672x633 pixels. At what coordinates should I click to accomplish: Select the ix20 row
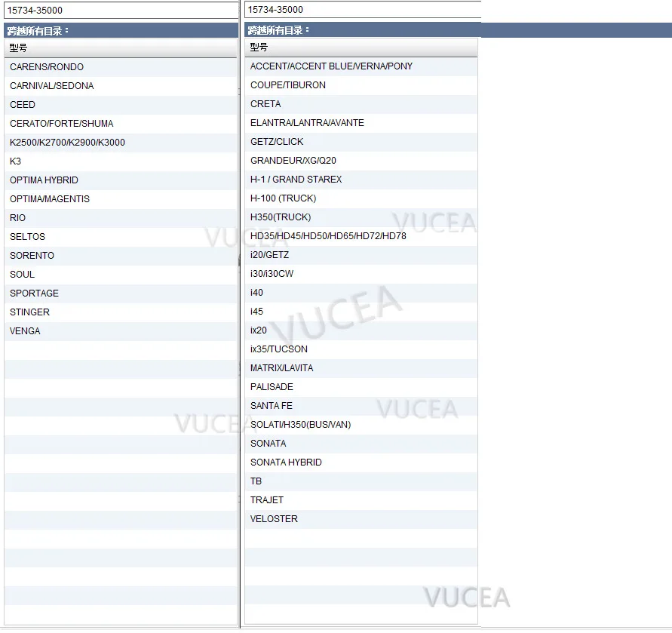click(x=361, y=330)
